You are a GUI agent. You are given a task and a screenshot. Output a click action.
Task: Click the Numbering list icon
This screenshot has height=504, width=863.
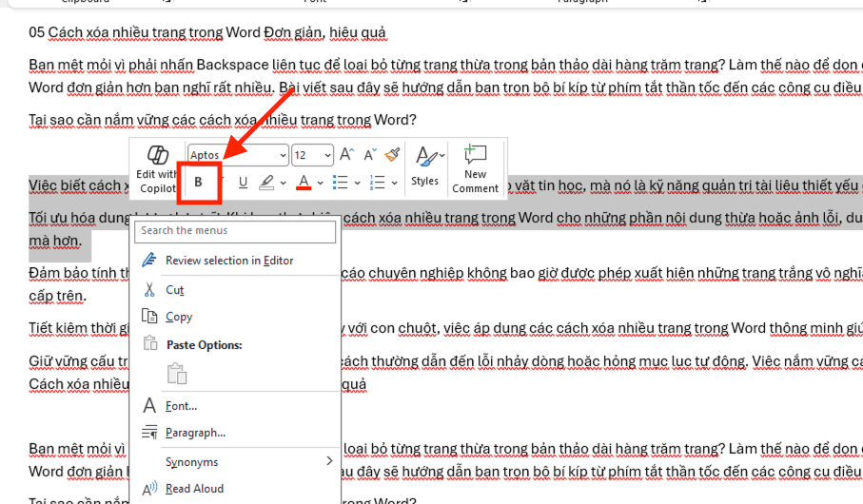[378, 183]
